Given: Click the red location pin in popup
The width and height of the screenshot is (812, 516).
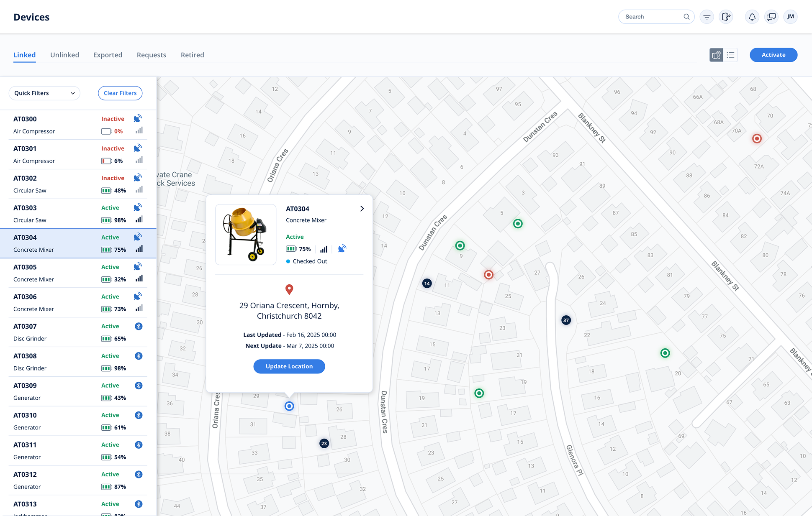Looking at the screenshot, I should (289, 289).
